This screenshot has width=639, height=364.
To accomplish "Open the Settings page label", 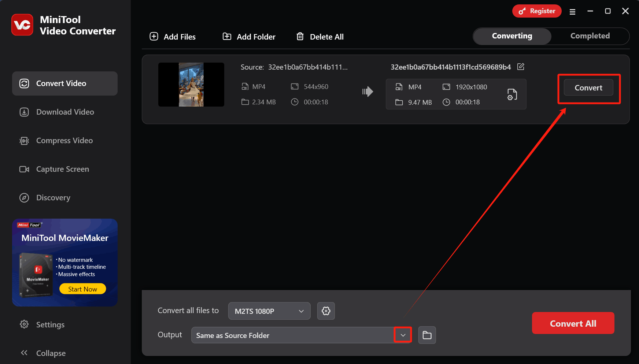I will point(50,325).
